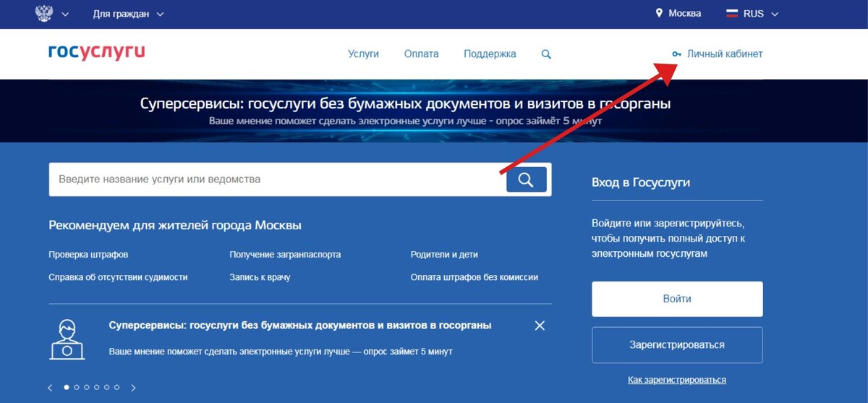
Task: Open 'Запись к врачу' link
Action: pyautogui.click(x=260, y=277)
